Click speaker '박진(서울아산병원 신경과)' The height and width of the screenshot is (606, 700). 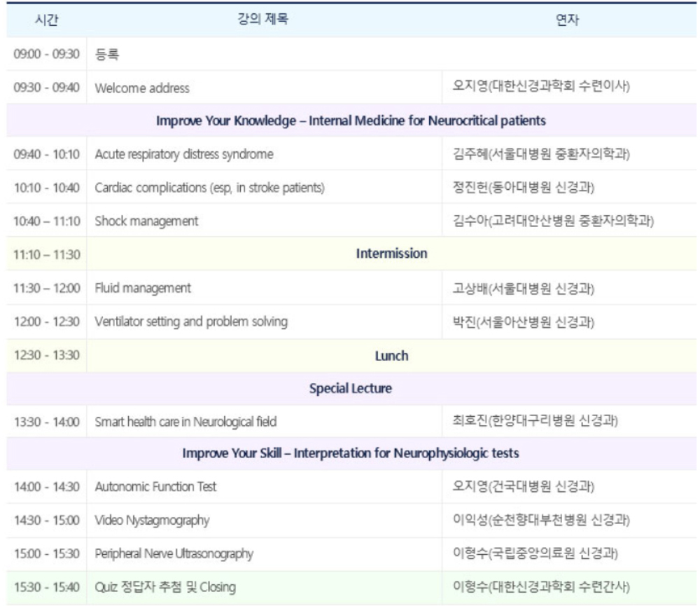click(x=523, y=322)
